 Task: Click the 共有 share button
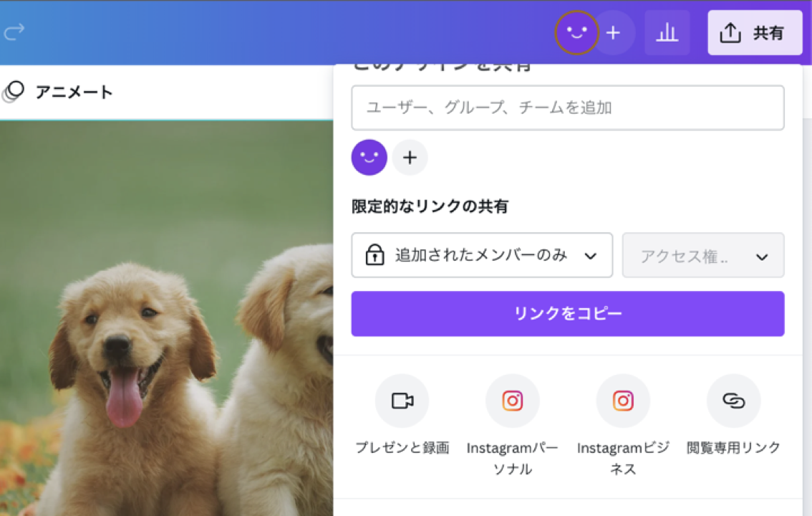tap(755, 33)
